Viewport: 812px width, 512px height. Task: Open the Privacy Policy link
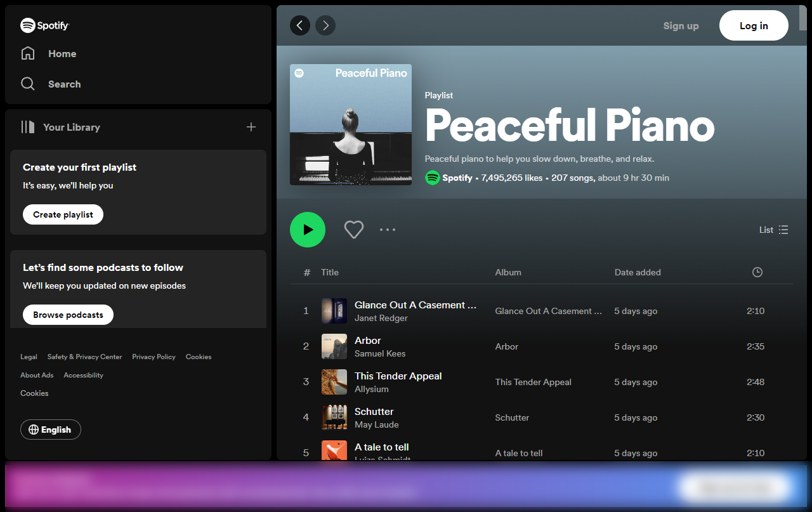[x=154, y=357]
